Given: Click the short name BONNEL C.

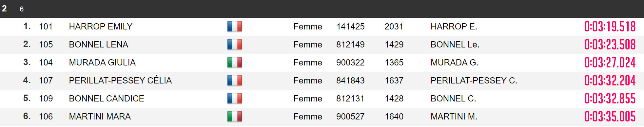Looking at the screenshot, I should coord(453,99).
